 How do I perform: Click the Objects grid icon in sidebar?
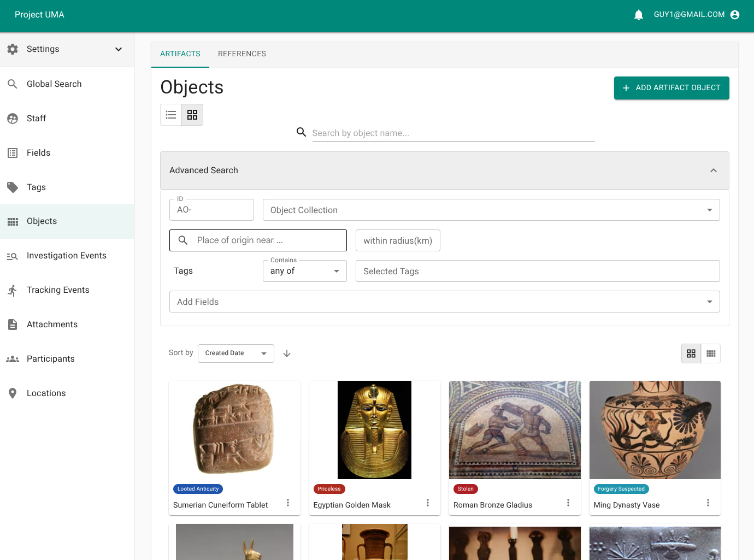(x=13, y=221)
